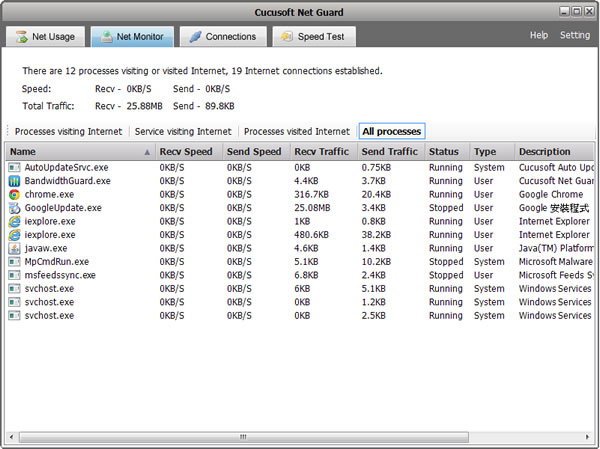Close the Cucusoft Net Guard window
This screenshot has height=449, width=600.
(589, 11)
